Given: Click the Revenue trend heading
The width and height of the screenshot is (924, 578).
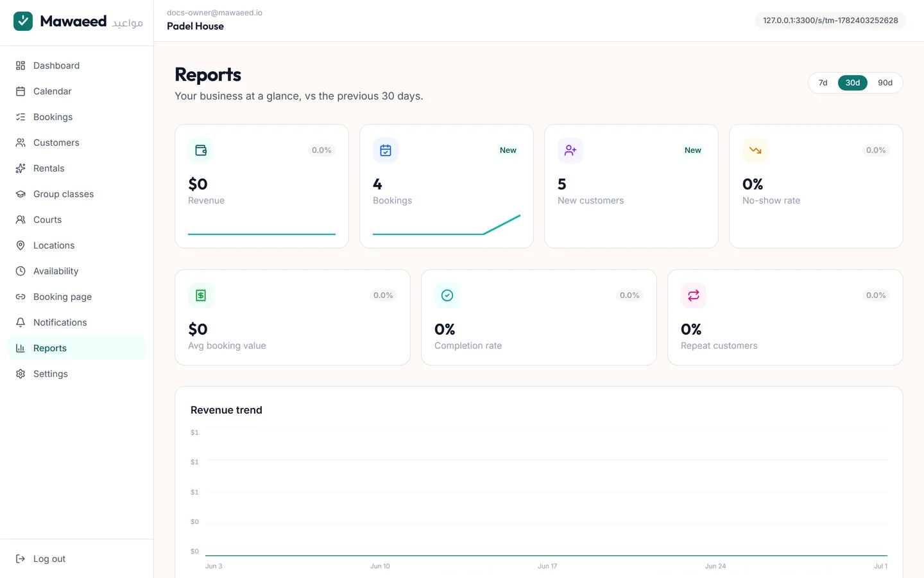Looking at the screenshot, I should (227, 410).
